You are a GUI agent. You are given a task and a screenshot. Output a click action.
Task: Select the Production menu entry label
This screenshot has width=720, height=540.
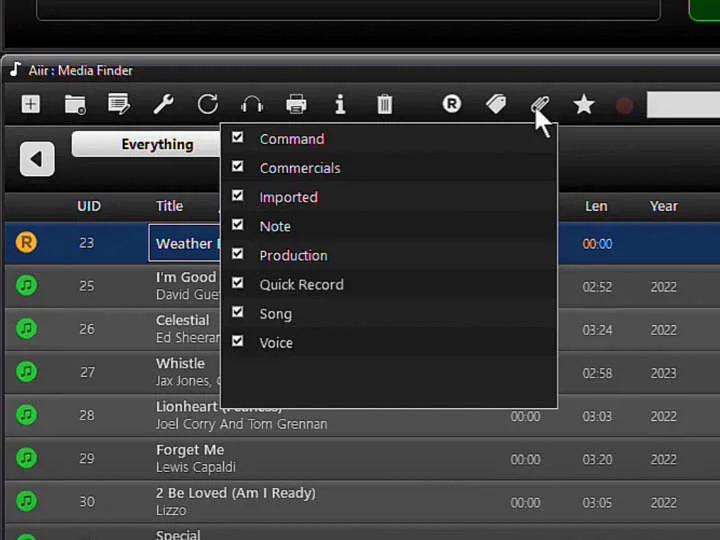click(x=293, y=255)
